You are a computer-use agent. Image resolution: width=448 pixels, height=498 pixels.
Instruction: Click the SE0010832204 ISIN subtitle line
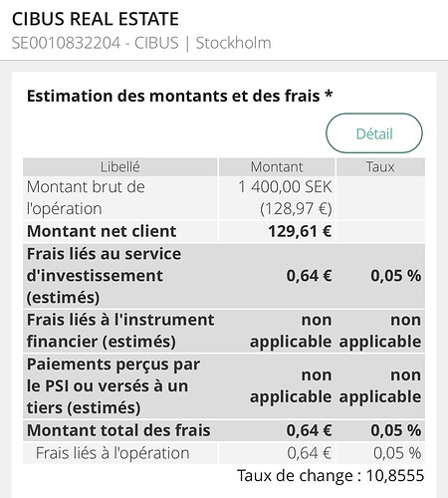pos(141,43)
